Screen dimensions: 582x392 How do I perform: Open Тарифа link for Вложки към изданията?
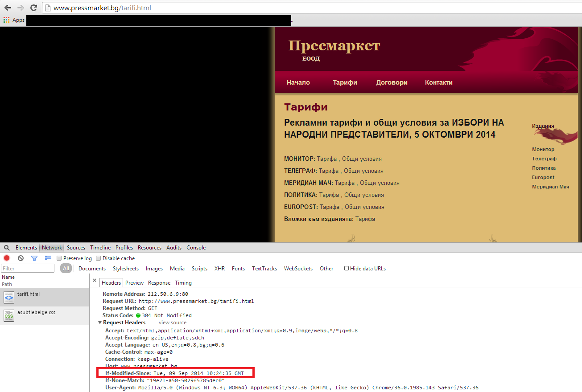click(x=365, y=219)
